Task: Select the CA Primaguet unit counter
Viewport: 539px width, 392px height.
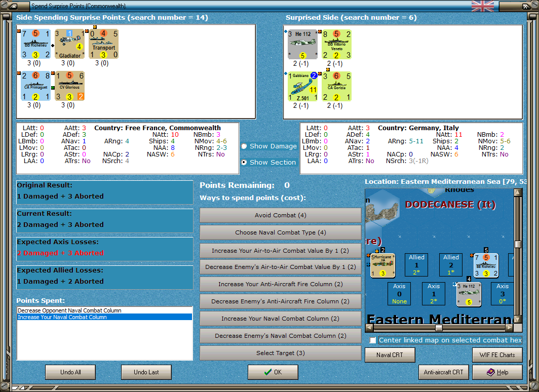Action: pos(36,86)
